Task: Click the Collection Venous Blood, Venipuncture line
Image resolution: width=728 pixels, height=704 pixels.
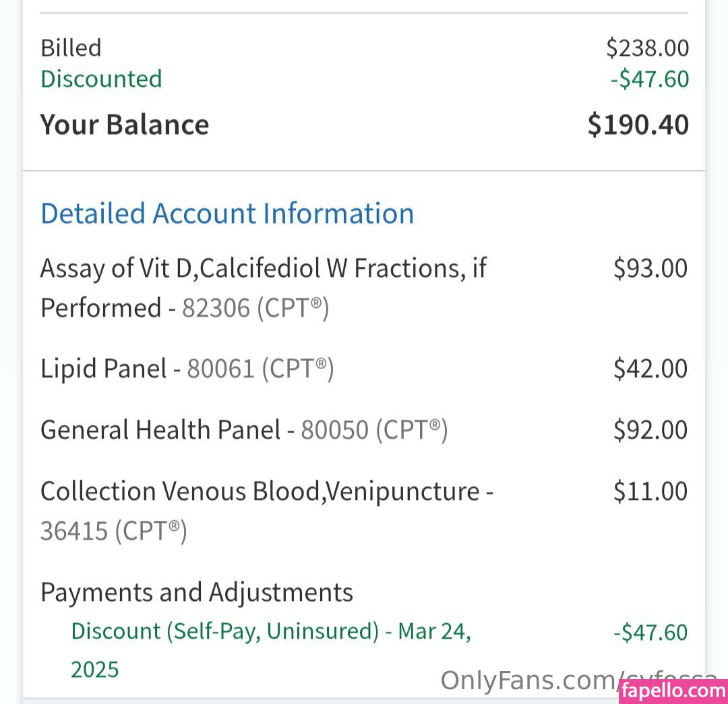Action: click(266, 492)
